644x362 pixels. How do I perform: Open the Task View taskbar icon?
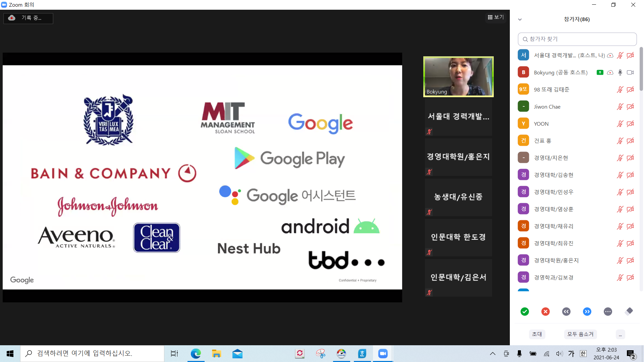(174, 354)
